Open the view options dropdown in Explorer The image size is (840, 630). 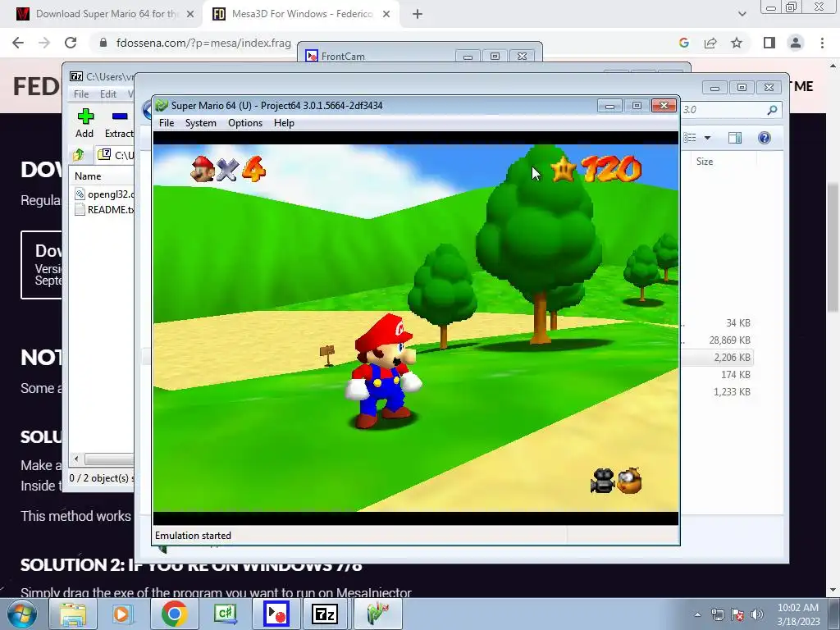tap(707, 138)
